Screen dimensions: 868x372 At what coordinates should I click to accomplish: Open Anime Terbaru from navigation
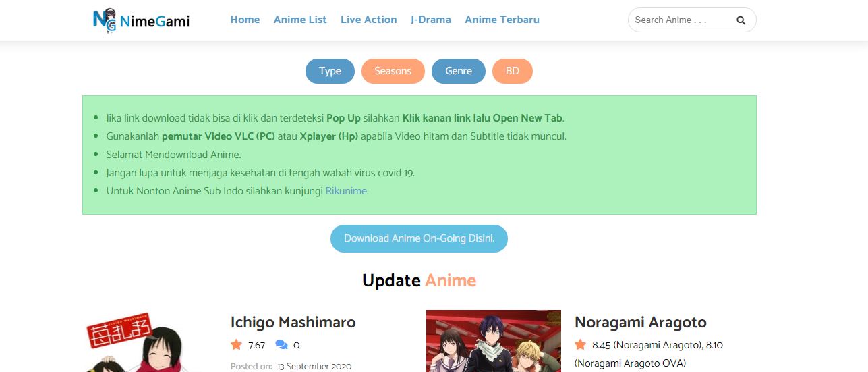502,20
